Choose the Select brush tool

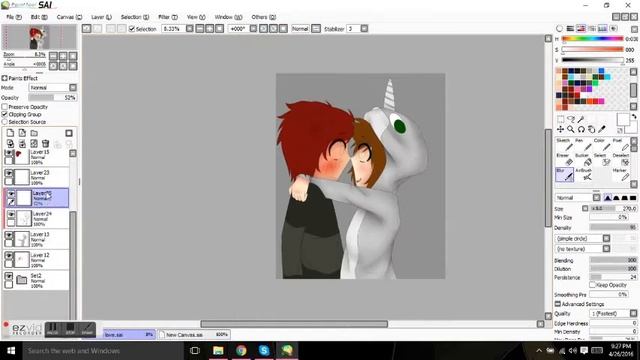[x=602, y=160]
